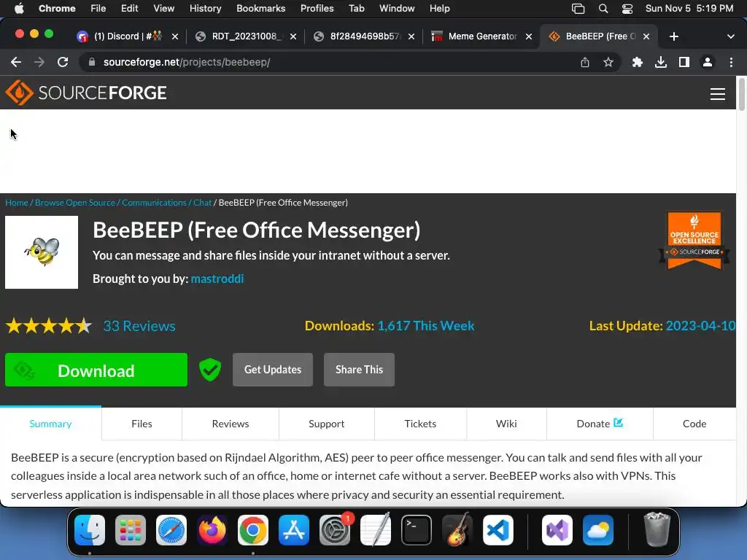Viewport: 747px width, 560px height.
Task: Open the Support tab
Action: (x=326, y=424)
